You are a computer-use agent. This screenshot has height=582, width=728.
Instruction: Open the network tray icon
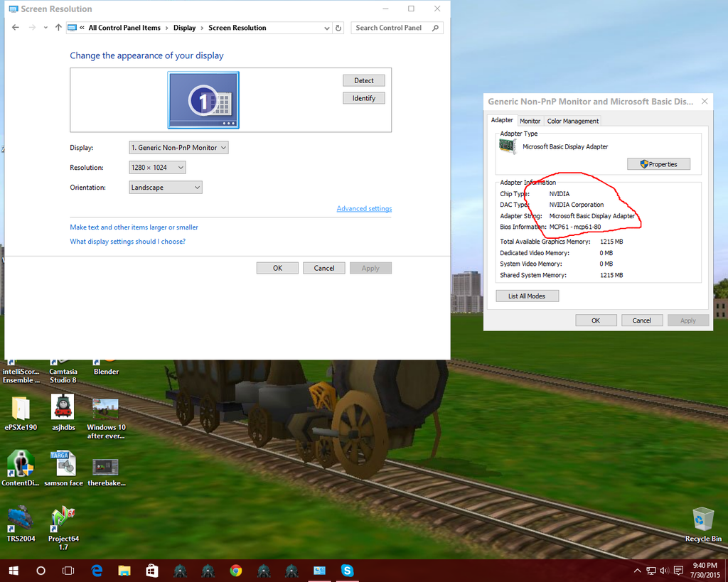coord(651,571)
